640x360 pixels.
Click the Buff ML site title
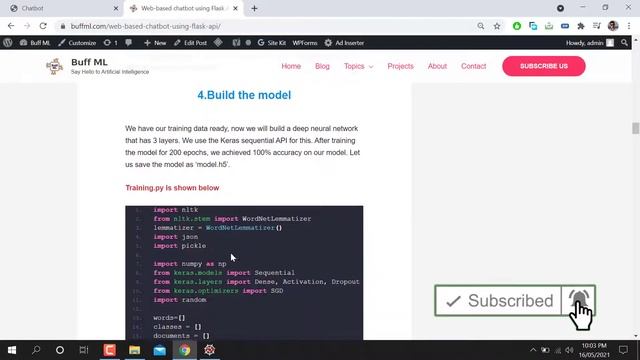point(89,62)
